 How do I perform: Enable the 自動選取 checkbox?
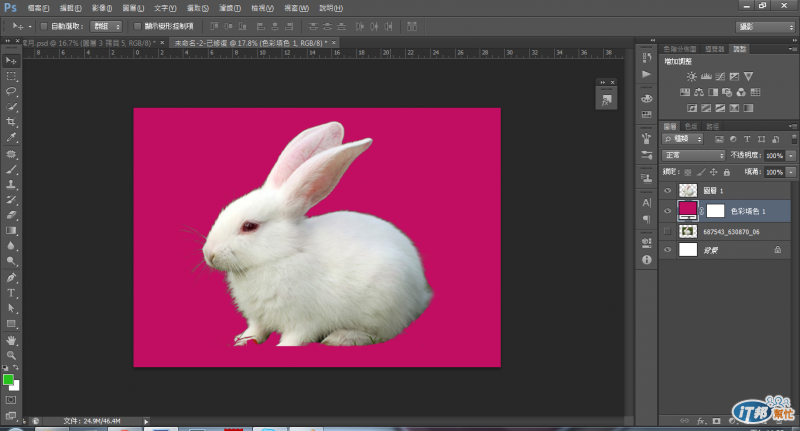click(43, 26)
